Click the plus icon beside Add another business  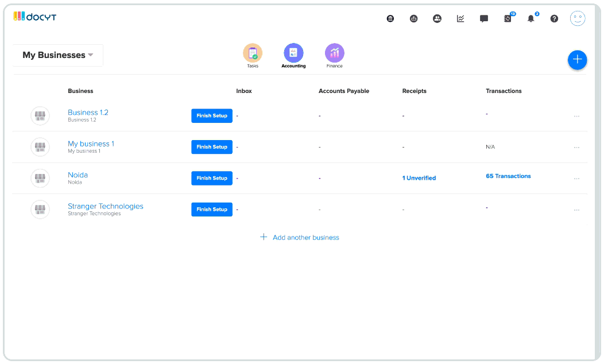tap(264, 237)
